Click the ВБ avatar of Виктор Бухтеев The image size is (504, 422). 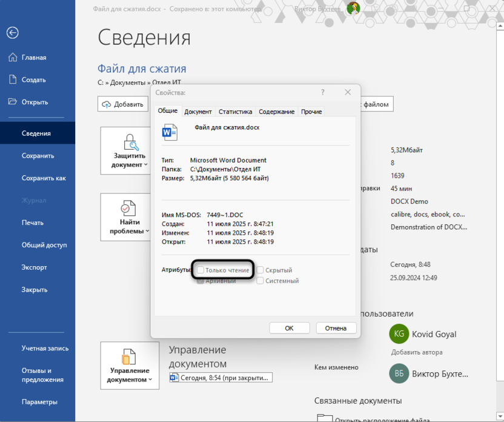point(399,373)
